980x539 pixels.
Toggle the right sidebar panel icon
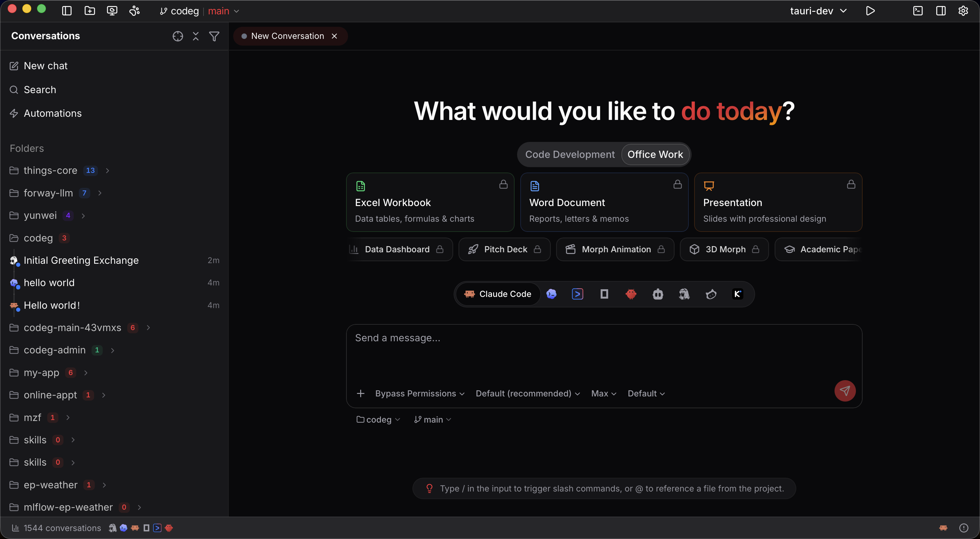point(941,11)
